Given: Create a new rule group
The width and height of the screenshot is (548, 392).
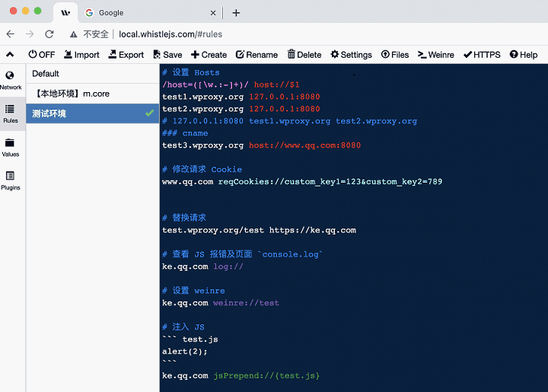Looking at the screenshot, I should [x=209, y=55].
